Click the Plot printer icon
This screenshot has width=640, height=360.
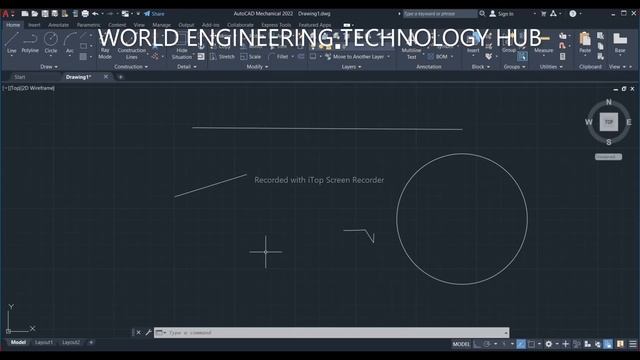[x=85, y=13]
